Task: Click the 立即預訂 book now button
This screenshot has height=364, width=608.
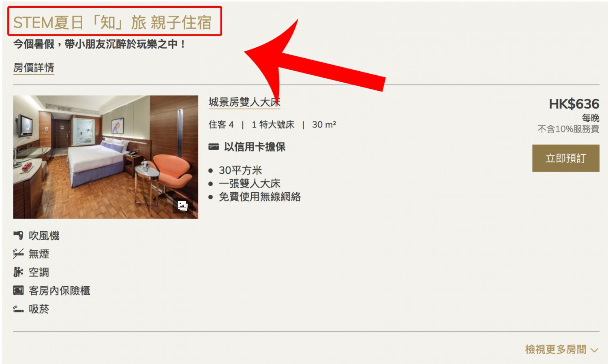Action: tap(565, 158)
